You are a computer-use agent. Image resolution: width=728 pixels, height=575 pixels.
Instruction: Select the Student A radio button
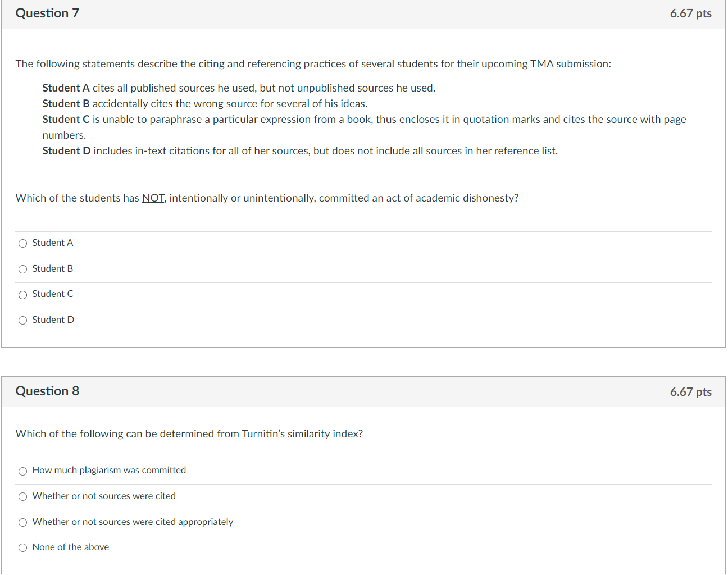pyautogui.click(x=22, y=243)
